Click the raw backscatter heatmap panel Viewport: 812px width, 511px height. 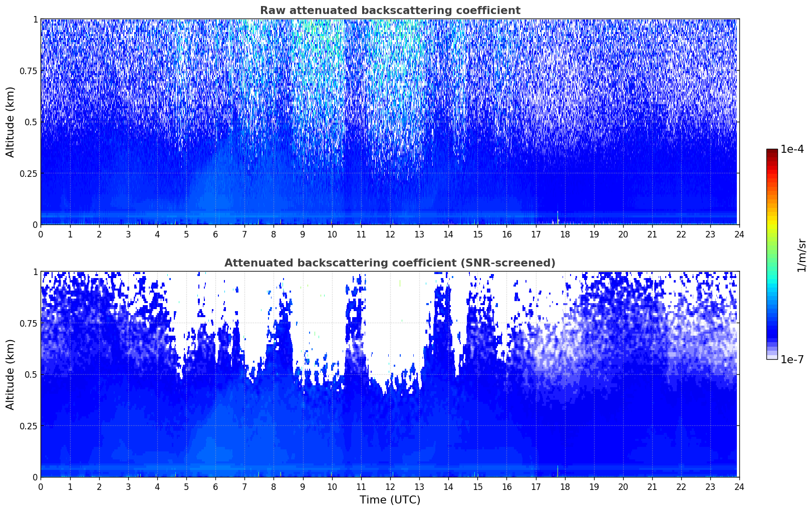click(390, 122)
